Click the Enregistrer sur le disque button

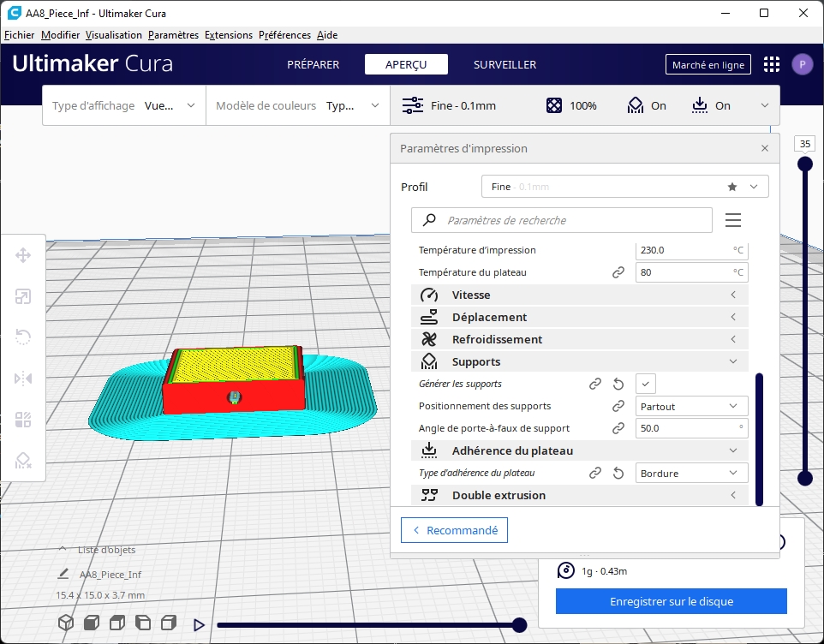(671, 601)
